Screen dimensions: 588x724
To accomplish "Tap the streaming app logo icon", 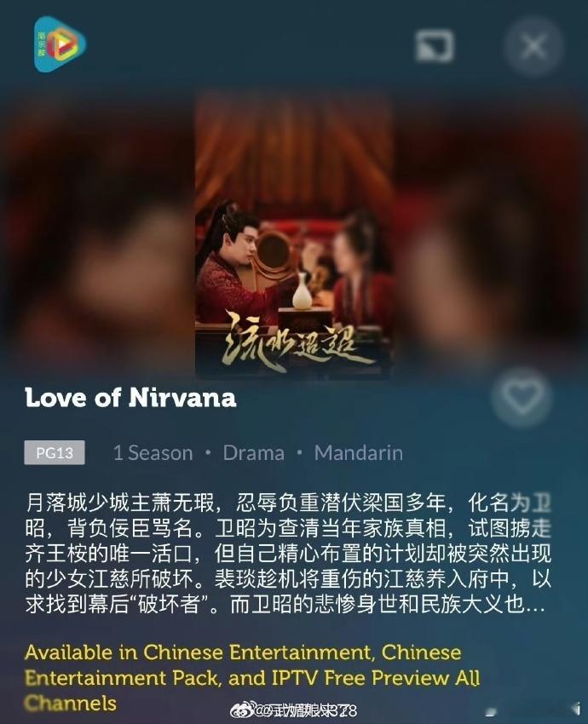I will click(60, 44).
